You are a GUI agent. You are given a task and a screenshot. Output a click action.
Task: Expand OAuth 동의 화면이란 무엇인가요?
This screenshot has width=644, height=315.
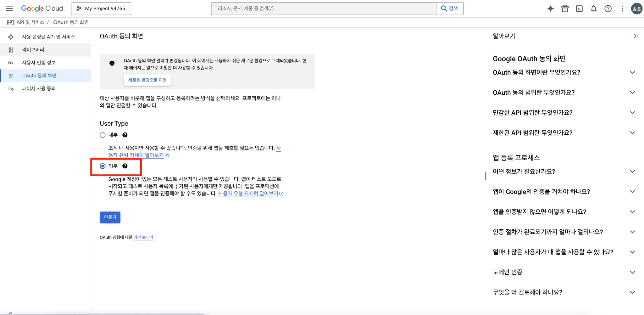pyautogui.click(x=564, y=72)
